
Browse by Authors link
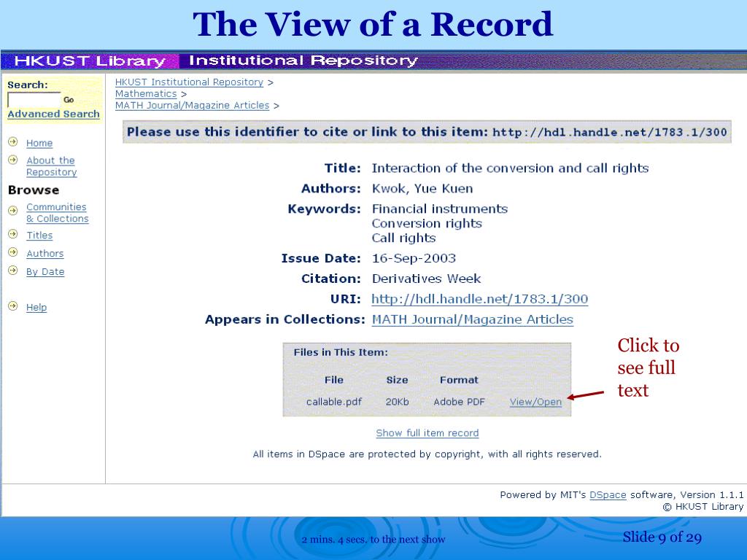pyautogui.click(x=44, y=253)
